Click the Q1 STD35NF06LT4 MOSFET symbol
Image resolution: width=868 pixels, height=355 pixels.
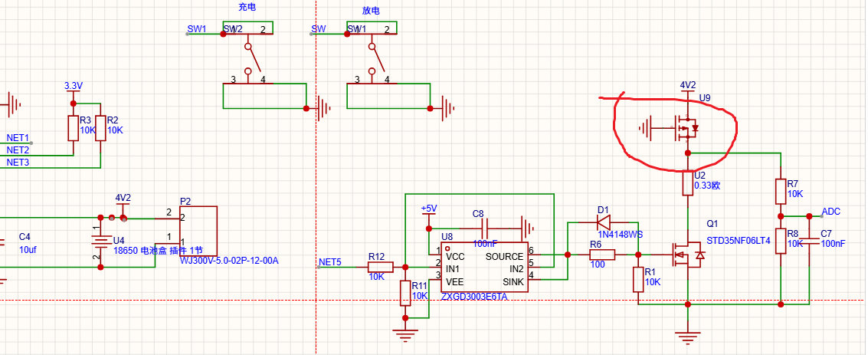(689, 255)
